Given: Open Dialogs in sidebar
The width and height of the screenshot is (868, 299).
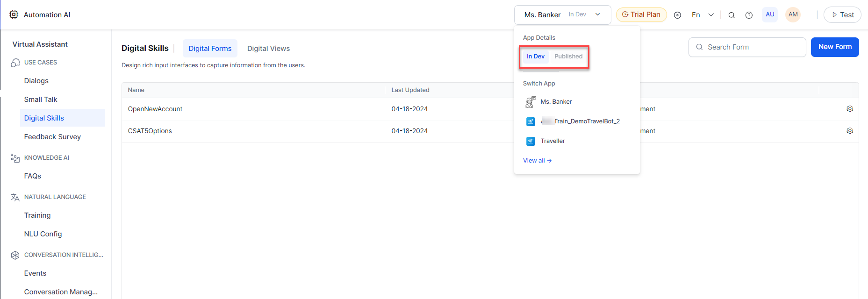Looking at the screenshot, I should [36, 81].
